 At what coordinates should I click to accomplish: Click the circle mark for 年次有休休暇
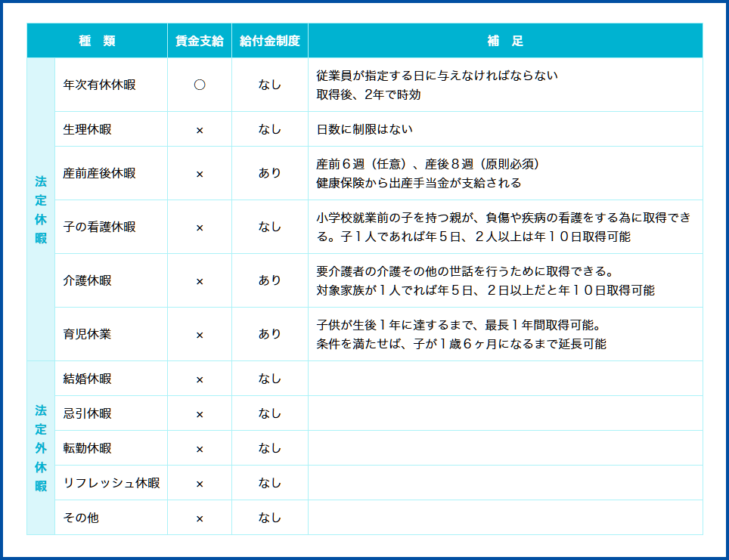(x=200, y=85)
